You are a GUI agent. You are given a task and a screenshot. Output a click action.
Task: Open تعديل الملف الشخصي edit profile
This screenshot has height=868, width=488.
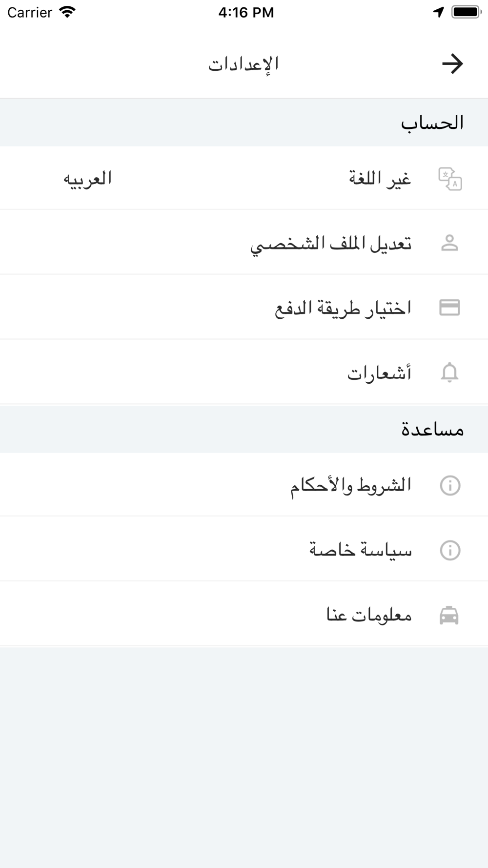click(244, 243)
